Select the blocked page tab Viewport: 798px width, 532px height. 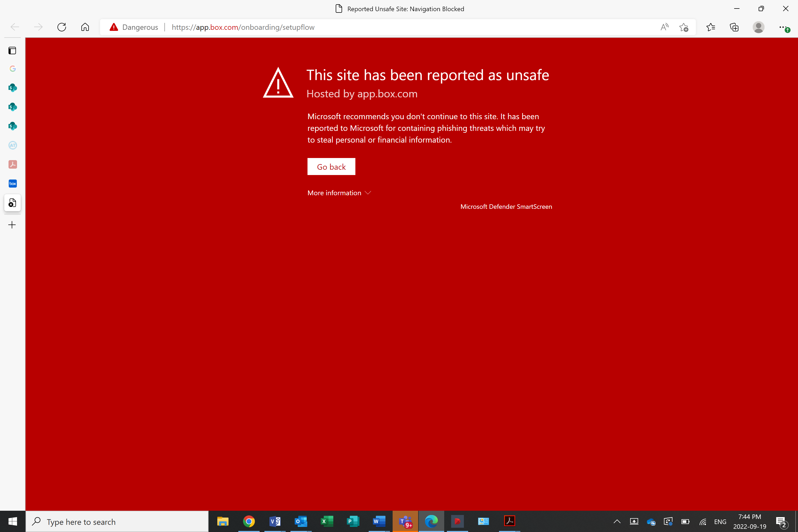click(13, 203)
